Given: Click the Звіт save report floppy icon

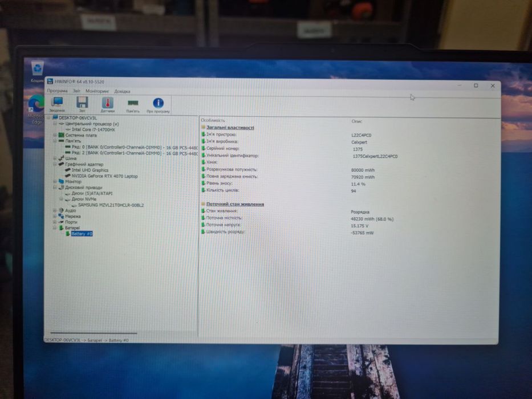Looking at the screenshot, I should [x=82, y=104].
